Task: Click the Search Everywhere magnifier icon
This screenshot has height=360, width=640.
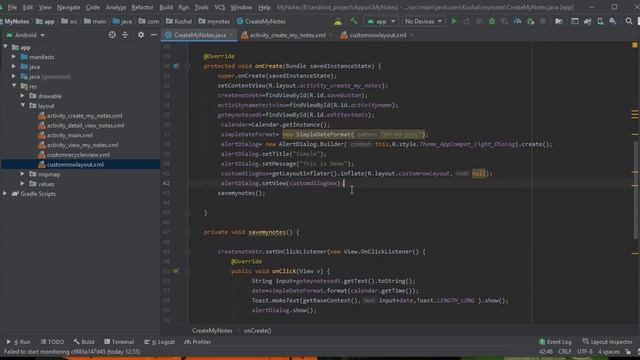Action: coord(629,21)
